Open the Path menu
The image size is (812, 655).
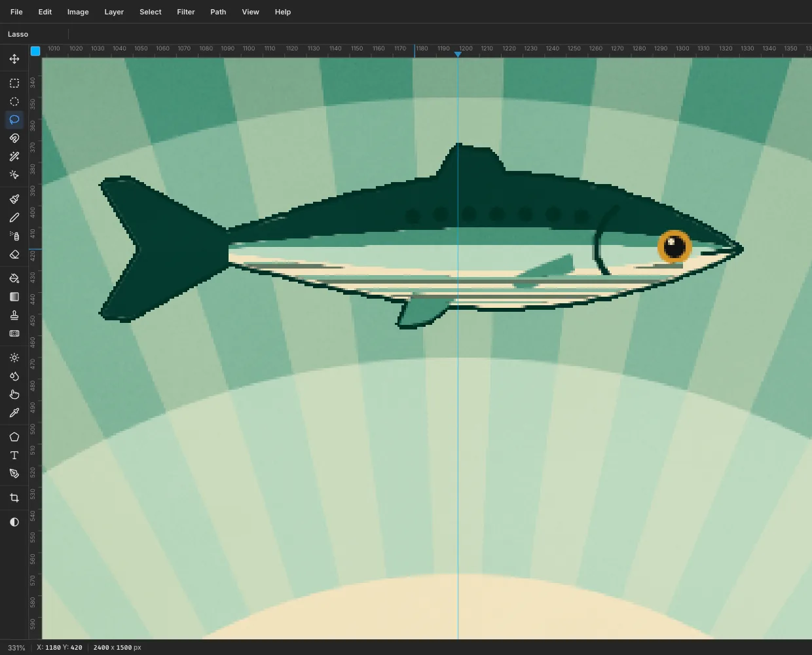click(x=218, y=12)
